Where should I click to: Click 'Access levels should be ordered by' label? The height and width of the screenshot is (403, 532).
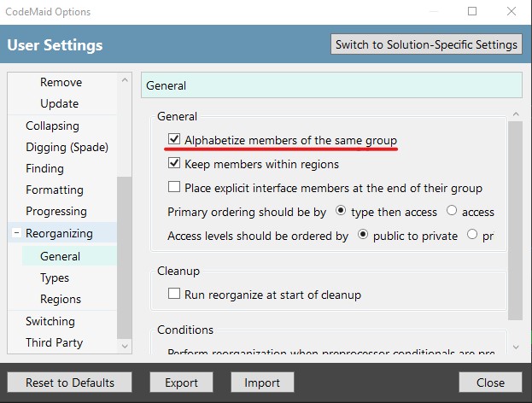[x=258, y=236]
